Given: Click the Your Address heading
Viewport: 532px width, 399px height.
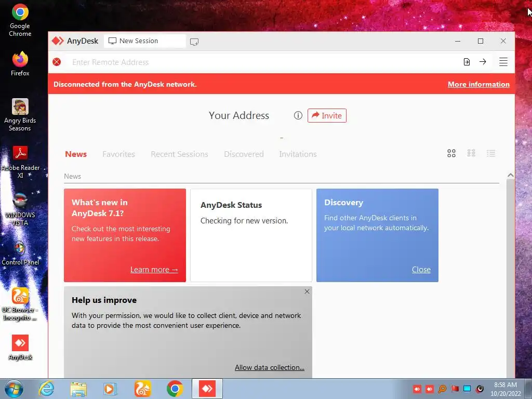Looking at the screenshot, I should pos(239,115).
